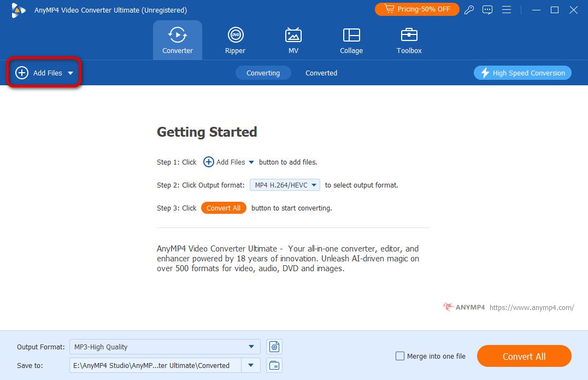588x380 pixels.
Task: Click the key register icon
Action: [x=469, y=10]
